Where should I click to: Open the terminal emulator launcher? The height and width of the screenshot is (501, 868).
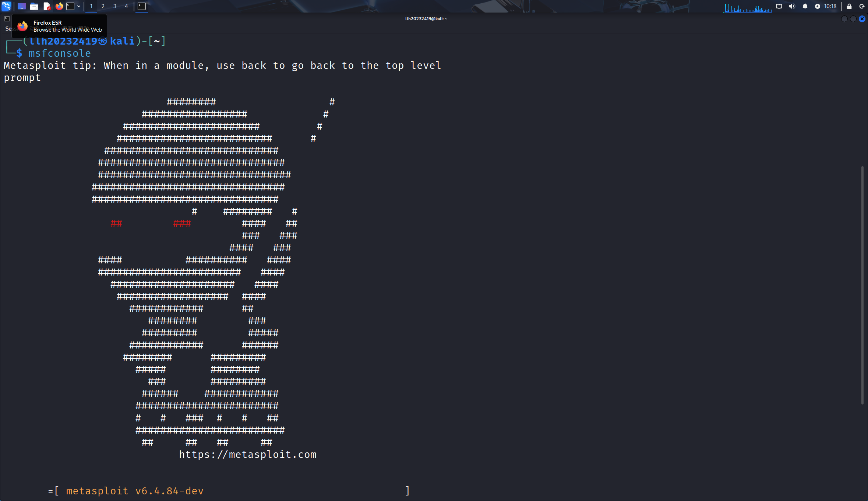(70, 6)
